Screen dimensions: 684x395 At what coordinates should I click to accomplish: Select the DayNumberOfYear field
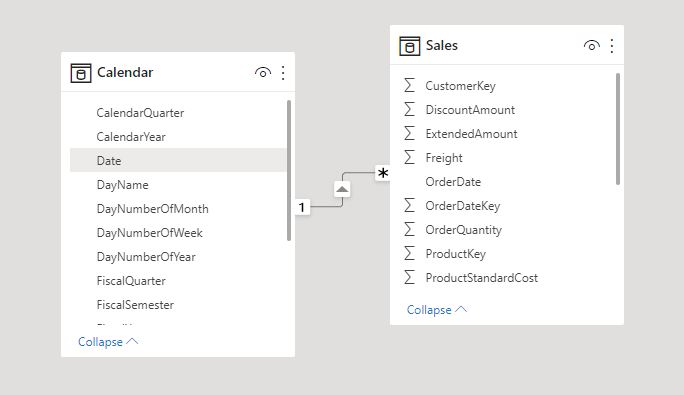[x=178, y=257]
